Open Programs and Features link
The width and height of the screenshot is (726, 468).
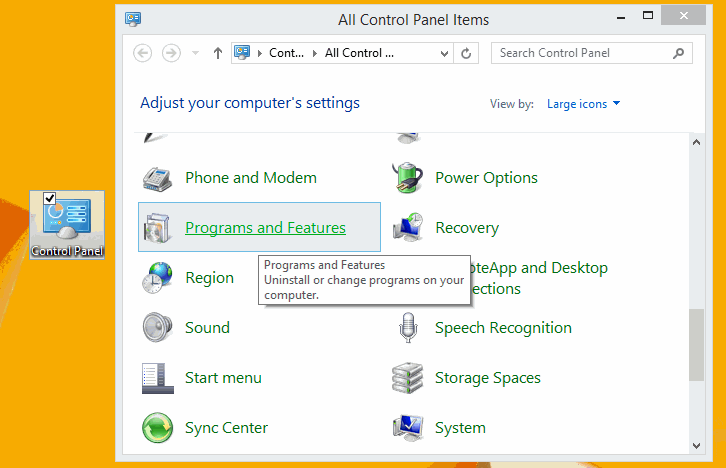click(265, 228)
